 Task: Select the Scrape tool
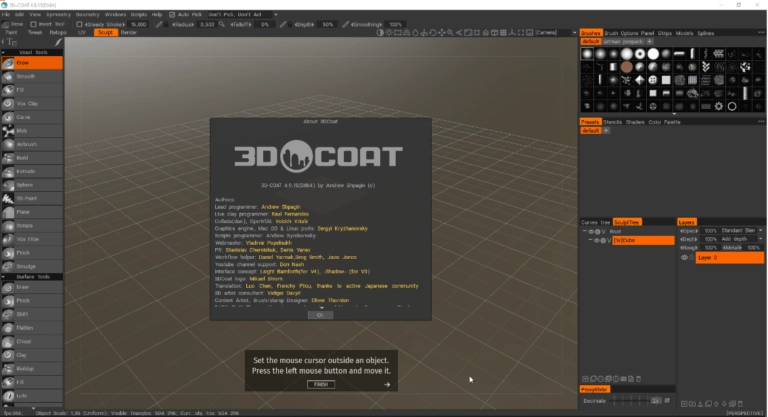click(31, 226)
